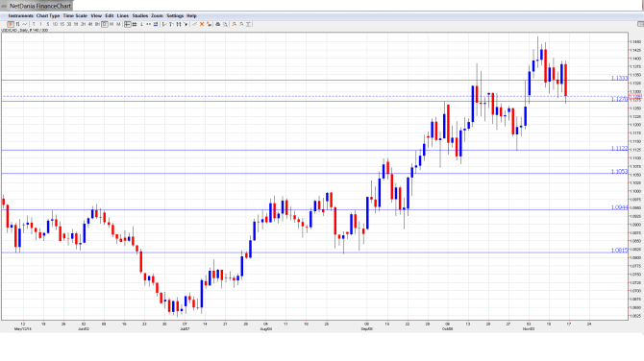Screen dimensions: 644x361
Task: Click the magnifier zoom icon
Action: tap(225, 24)
